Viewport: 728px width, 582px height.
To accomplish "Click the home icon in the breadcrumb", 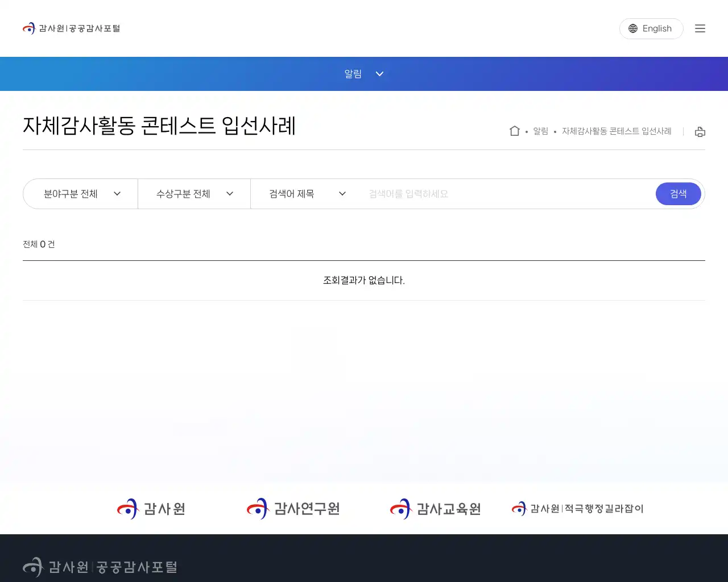I will (514, 130).
